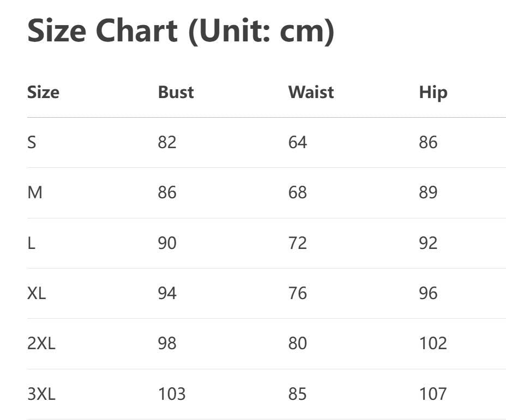The image size is (506, 420).
Task: Click the XL size row label
Action: click(x=37, y=293)
